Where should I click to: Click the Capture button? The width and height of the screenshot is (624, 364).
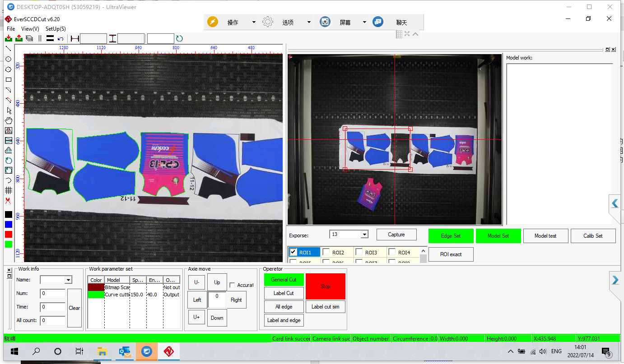(x=396, y=235)
